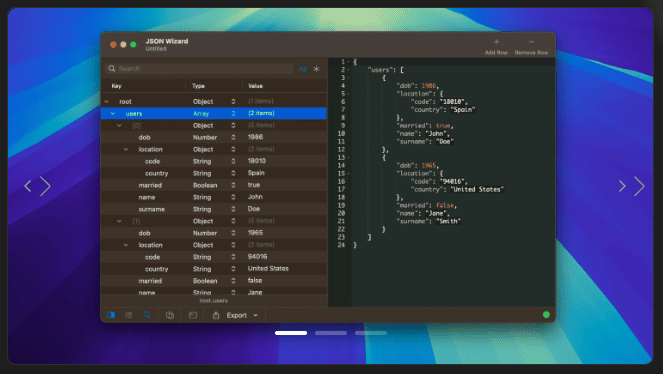Select the married key in [1]
This screenshot has width=663, height=374.
tap(150, 281)
